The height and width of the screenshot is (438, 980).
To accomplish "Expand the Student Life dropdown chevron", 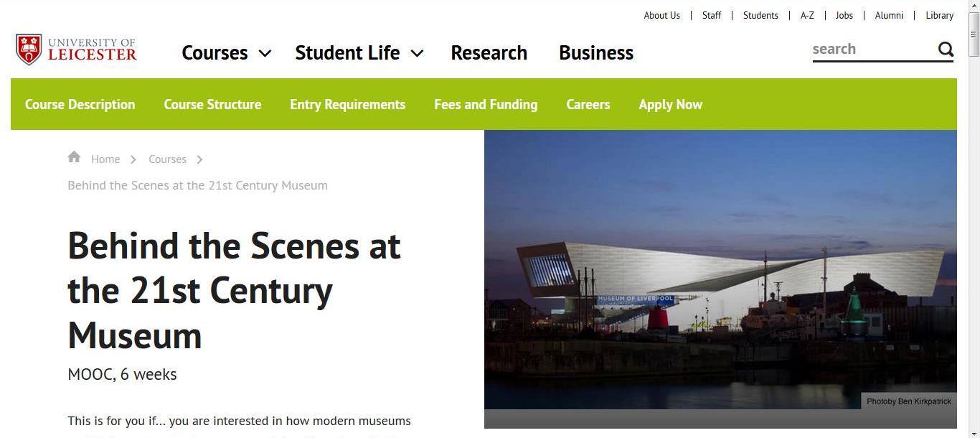I will click(417, 53).
